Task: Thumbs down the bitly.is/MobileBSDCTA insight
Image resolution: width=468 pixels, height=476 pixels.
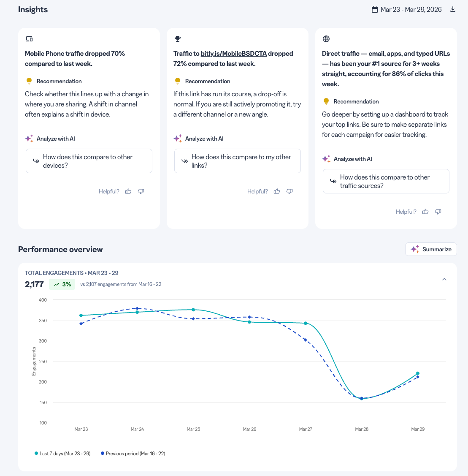Action: point(289,191)
